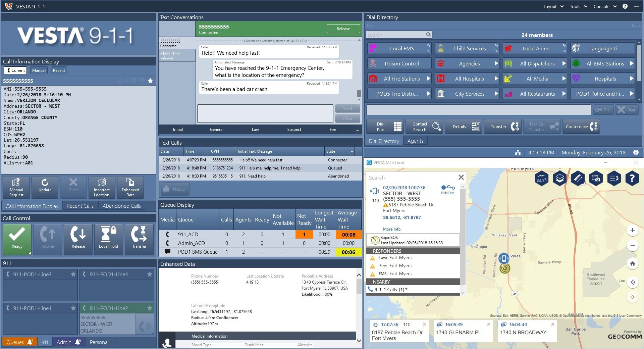
Task: Select the map Measure tool
Action: point(578,179)
